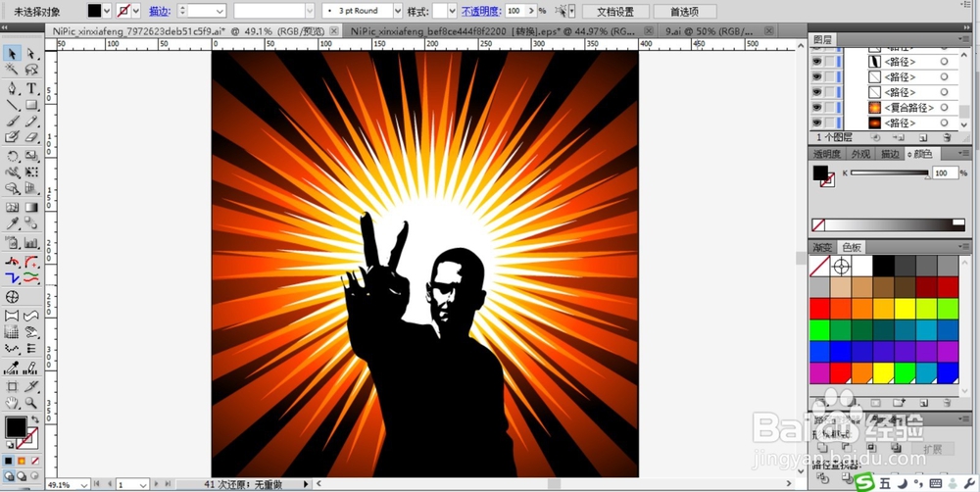Open the stroke weight dropdown
This screenshot has height=492, width=980.
(x=220, y=11)
